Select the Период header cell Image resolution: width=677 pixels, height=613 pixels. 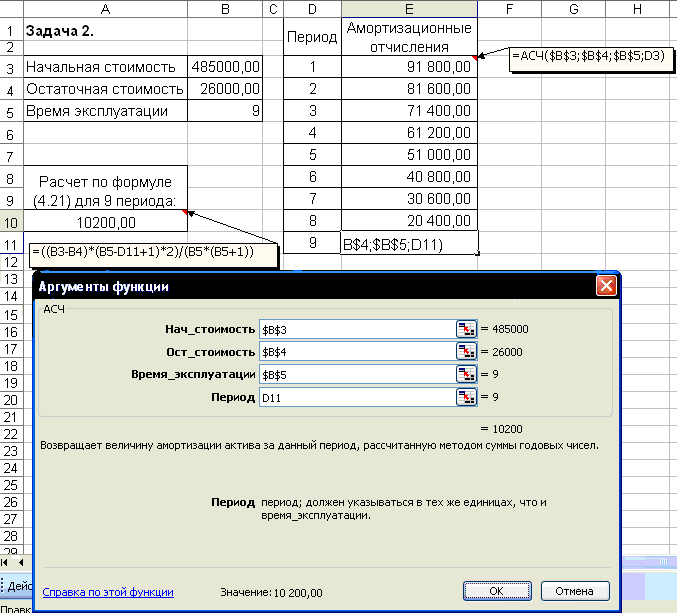[x=312, y=37]
